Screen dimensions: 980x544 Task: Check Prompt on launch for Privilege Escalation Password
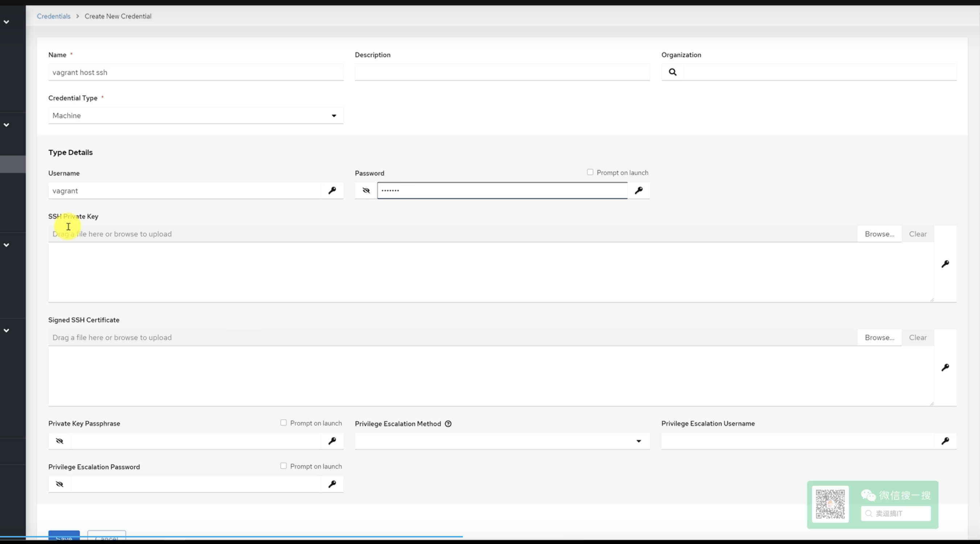click(283, 466)
